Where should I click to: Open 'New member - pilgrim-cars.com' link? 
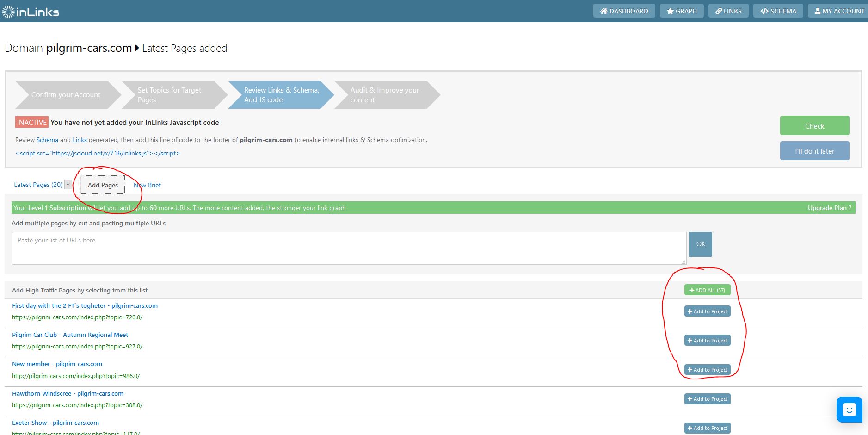point(57,364)
